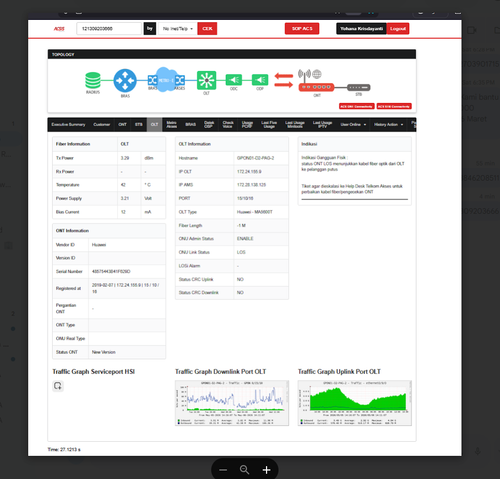
Task: Click the Time 27.1213 s footer text
Action: click(x=64, y=449)
